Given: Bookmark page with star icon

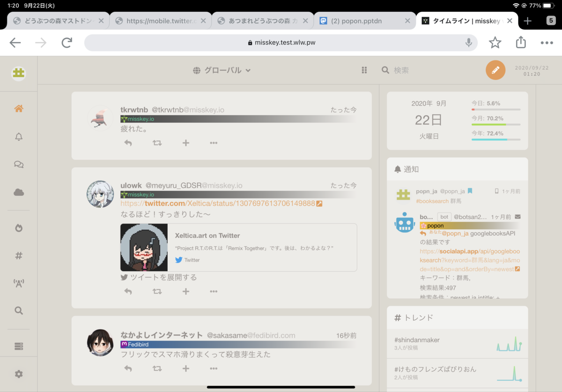Looking at the screenshot, I should 495,43.
